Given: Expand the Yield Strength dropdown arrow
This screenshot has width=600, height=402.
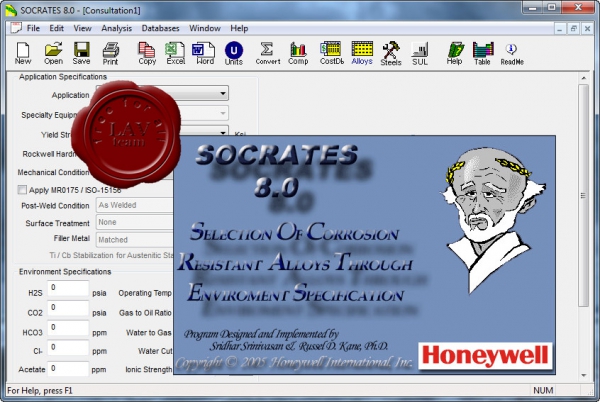Looking at the screenshot, I should point(223,132).
